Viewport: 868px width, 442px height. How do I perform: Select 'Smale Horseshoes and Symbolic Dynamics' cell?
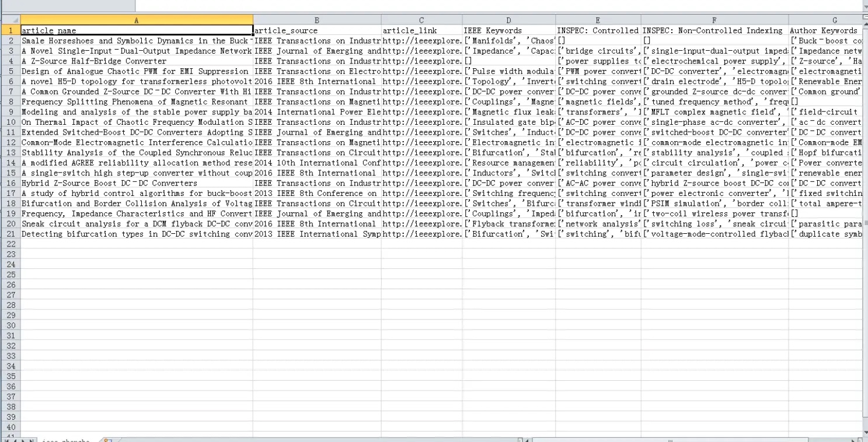(x=137, y=41)
